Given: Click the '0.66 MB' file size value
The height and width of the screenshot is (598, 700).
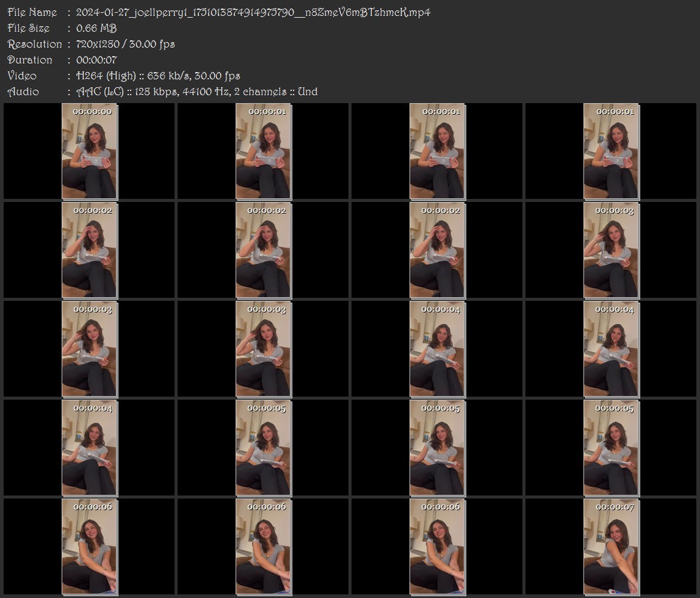Looking at the screenshot, I should (x=96, y=28).
